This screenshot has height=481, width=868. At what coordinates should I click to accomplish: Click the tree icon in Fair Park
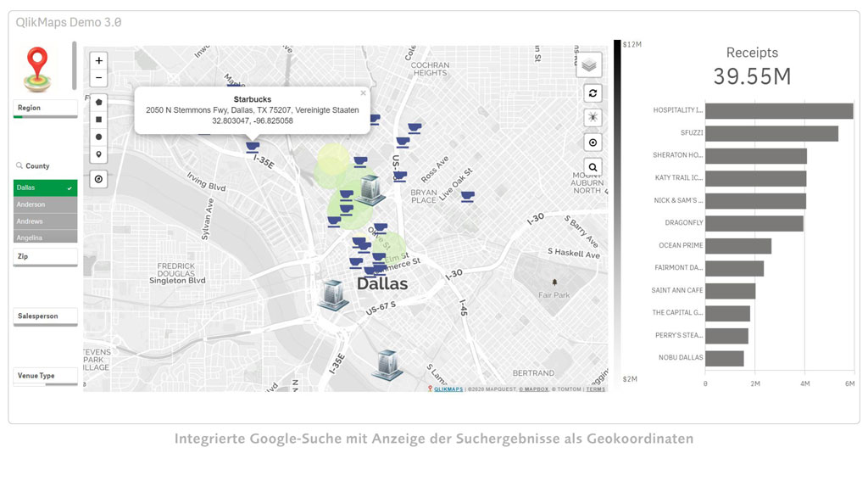click(x=554, y=282)
